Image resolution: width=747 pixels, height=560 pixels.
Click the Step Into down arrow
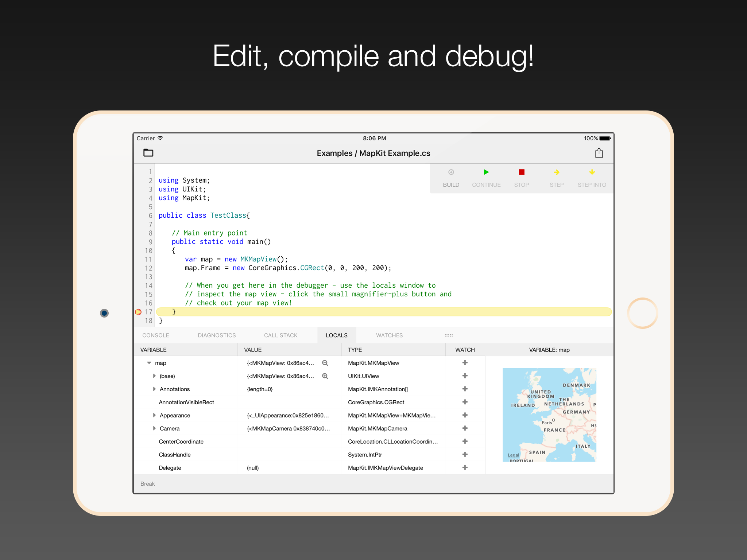point(592,172)
